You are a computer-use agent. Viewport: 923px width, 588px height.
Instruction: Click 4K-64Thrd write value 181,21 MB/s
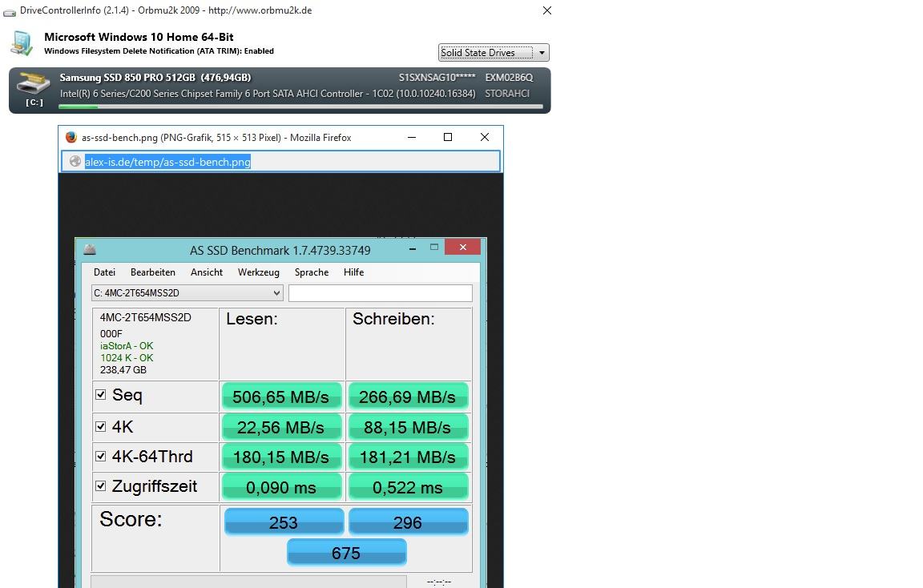[408, 457]
